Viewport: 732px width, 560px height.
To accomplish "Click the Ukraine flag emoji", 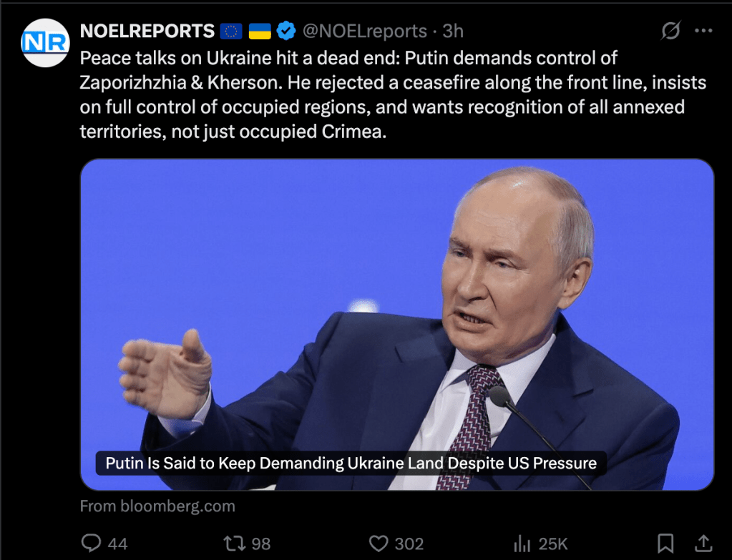I will (x=259, y=31).
